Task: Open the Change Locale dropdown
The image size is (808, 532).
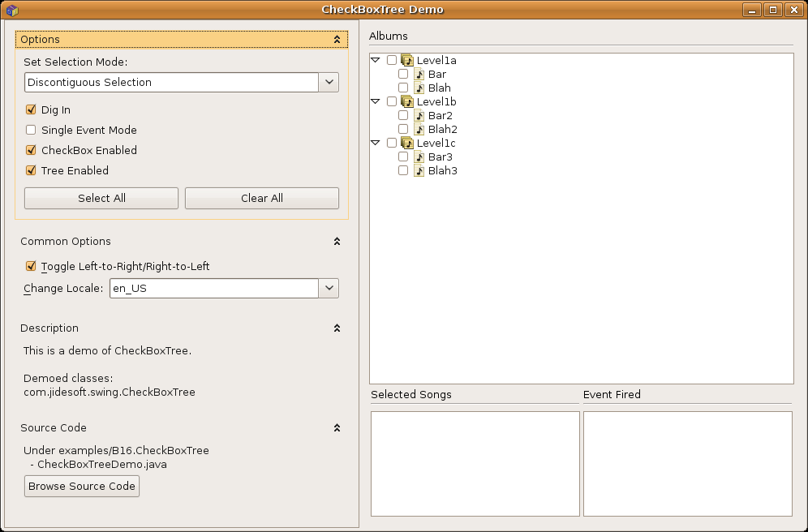Action: point(329,288)
